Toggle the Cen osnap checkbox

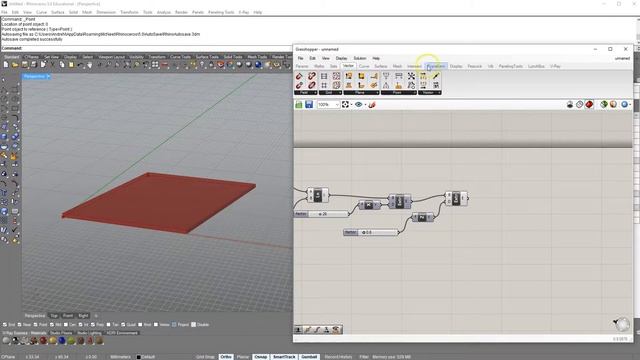pos(66,324)
